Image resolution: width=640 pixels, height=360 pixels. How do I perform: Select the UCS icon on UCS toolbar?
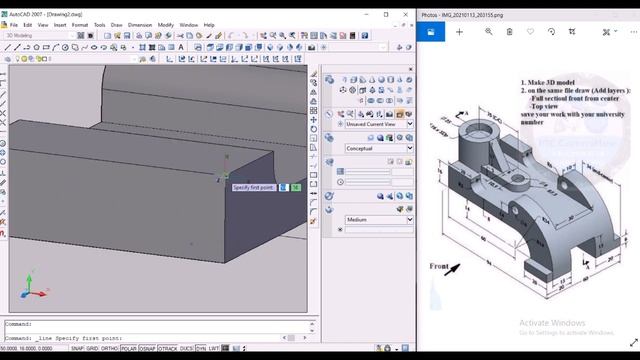coord(170,59)
